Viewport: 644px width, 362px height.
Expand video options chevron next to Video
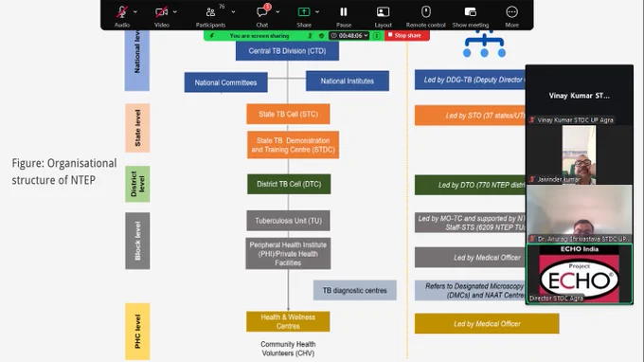pos(175,12)
